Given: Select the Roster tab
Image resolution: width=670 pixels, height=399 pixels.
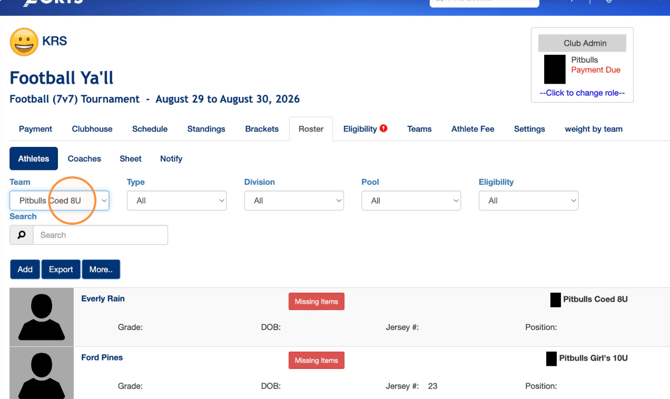Looking at the screenshot, I should (311, 129).
